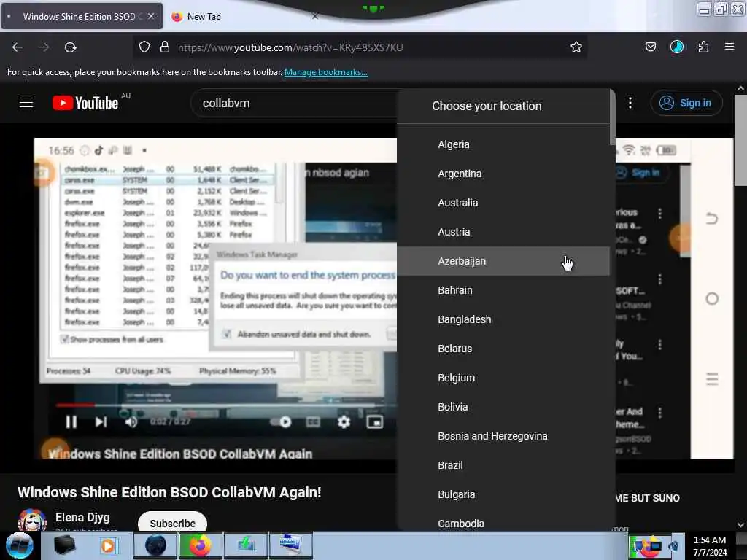Click the Elena Djyg channel avatar
The height and width of the screenshot is (560, 747).
pos(32,520)
